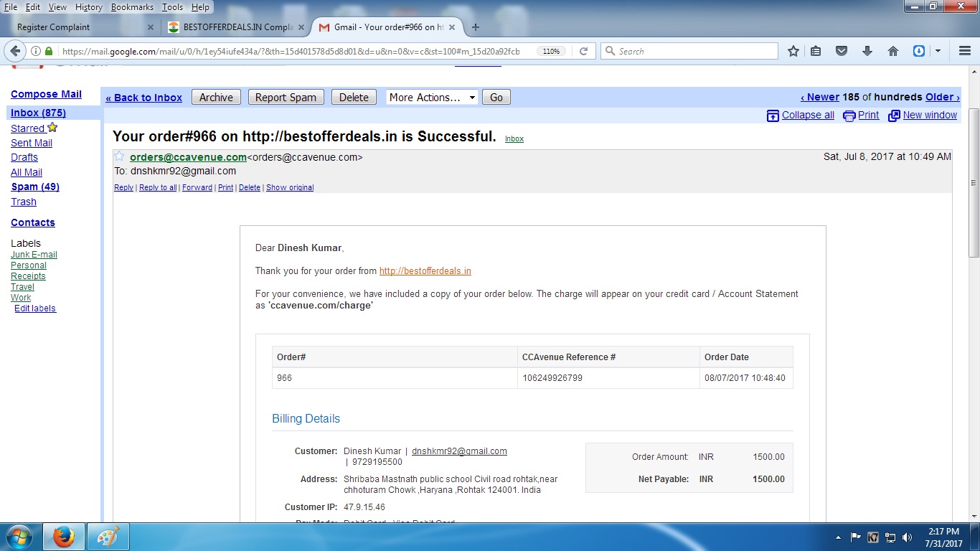
Task: Click the star icon next to Starred
Action: [x=52, y=128]
